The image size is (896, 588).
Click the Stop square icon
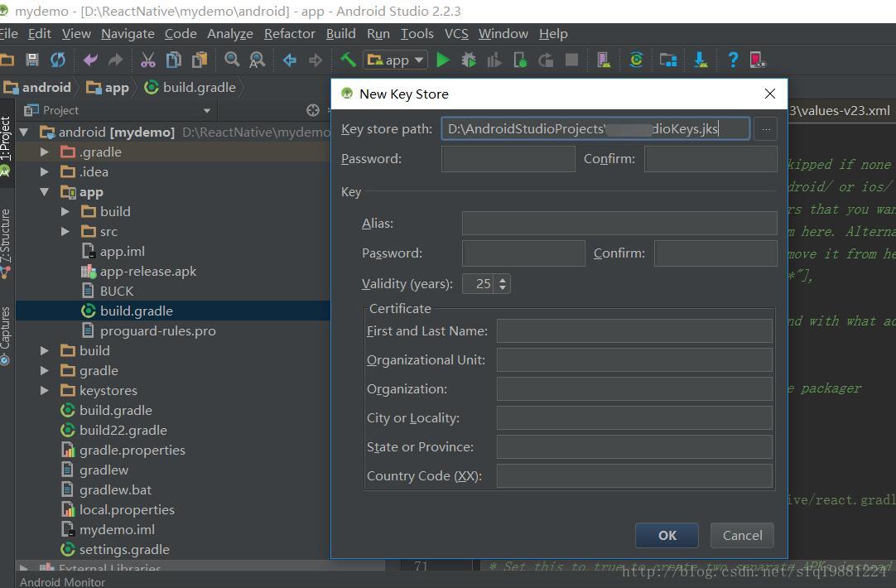pos(571,60)
